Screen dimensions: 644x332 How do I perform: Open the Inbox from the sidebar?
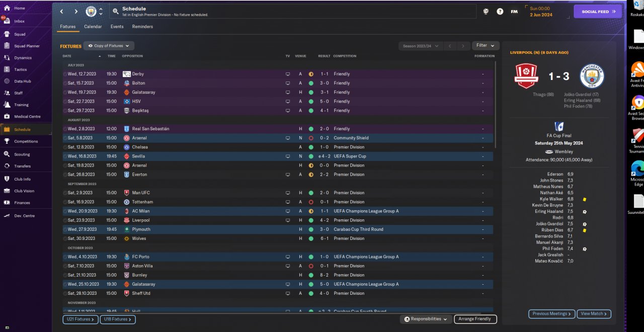tap(19, 21)
